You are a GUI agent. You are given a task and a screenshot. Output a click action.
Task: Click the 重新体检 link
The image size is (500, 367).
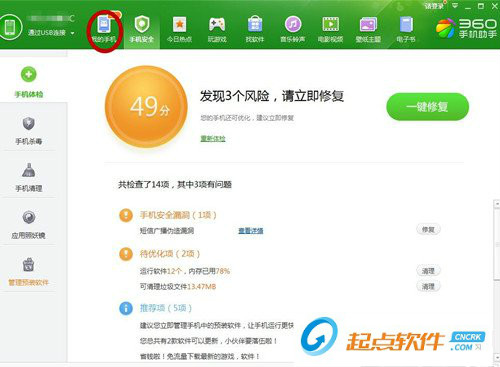[213, 138]
